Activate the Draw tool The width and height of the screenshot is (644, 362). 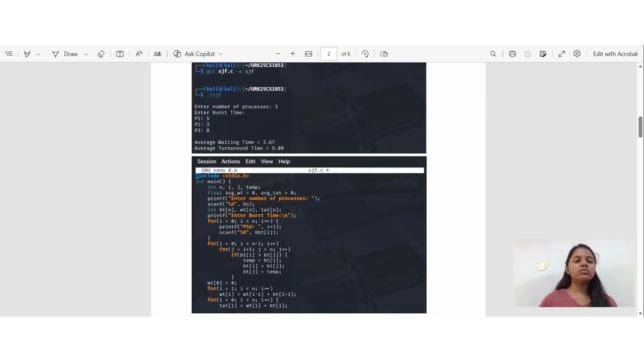pyautogui.click(x=65, y=54)
